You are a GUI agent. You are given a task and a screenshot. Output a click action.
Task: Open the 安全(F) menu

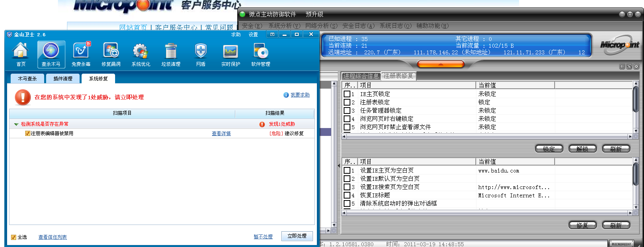pos(252,26)
